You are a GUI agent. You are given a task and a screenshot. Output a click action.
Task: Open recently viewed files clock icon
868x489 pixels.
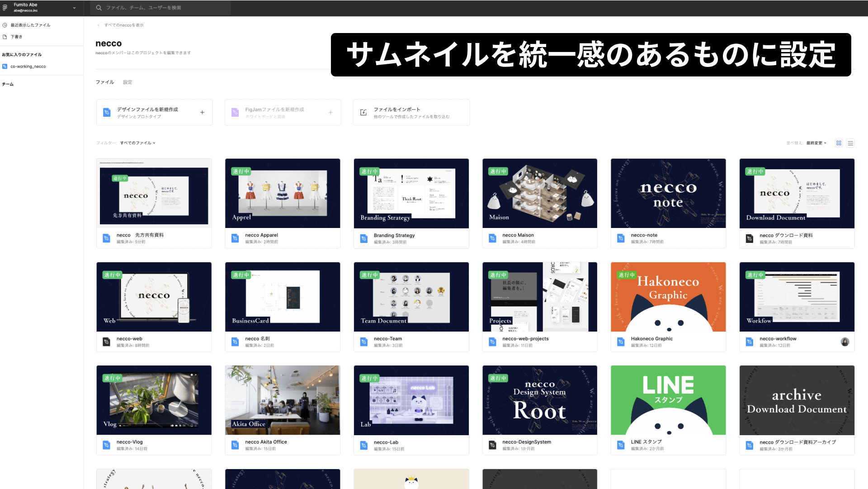click(x=5, y=25)
